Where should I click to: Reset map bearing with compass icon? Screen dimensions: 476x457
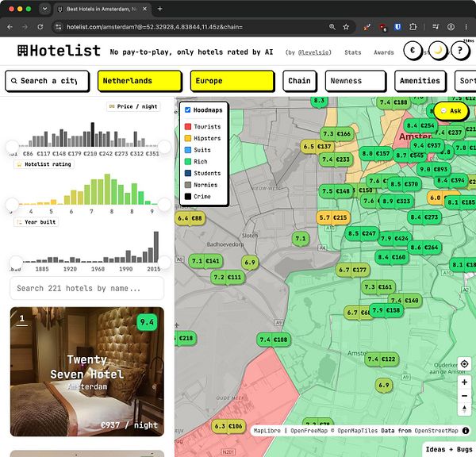coord(464,409)
